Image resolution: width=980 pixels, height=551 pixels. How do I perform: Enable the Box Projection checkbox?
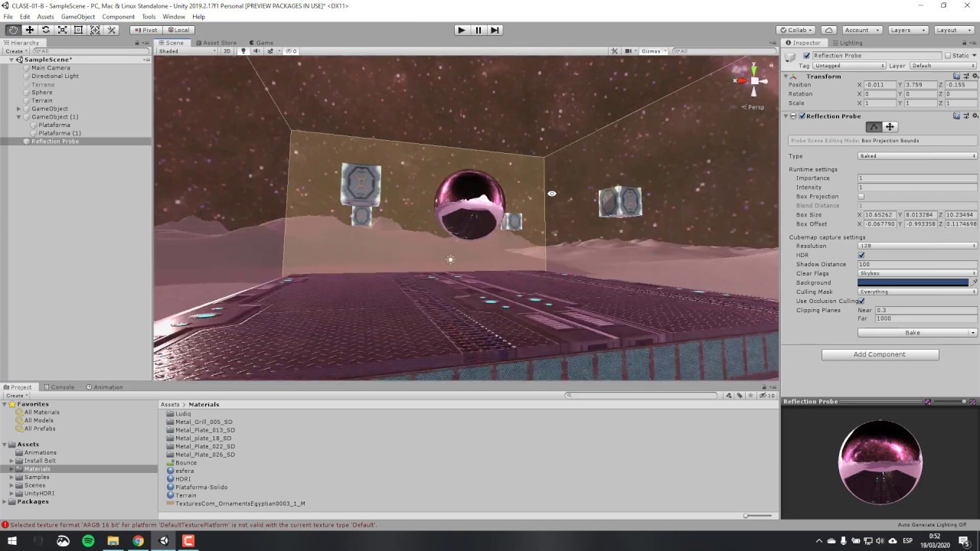pos(861,197)
